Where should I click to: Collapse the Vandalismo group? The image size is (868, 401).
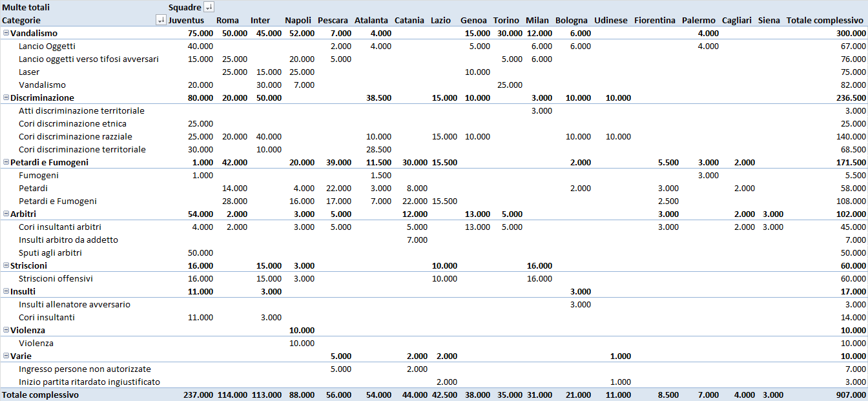tap(6, 33)
